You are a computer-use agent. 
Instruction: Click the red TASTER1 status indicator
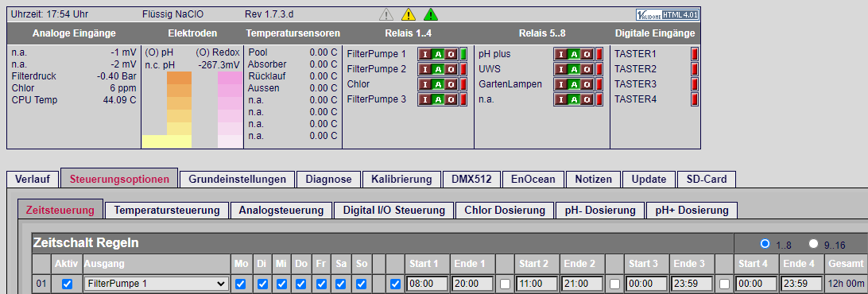(695, 54)
